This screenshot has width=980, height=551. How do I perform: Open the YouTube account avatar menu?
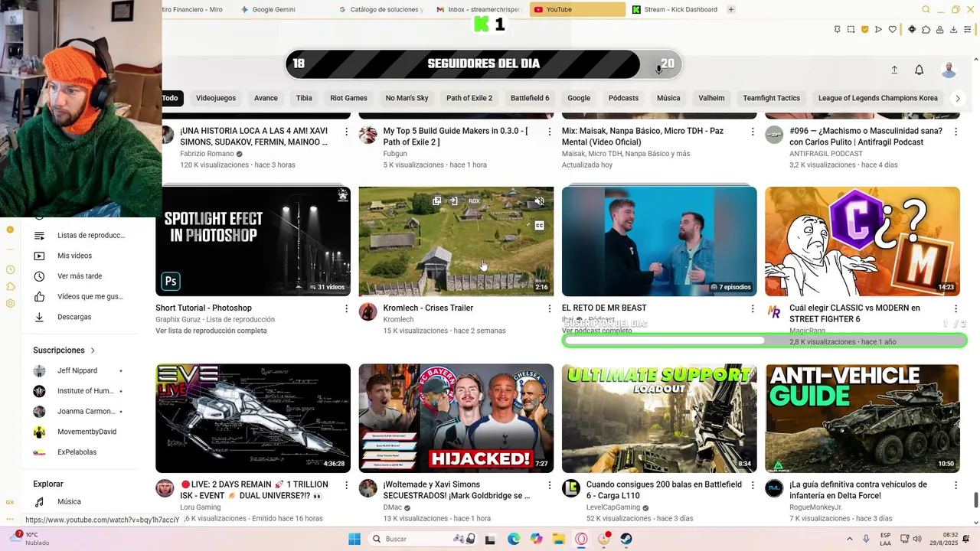[949, 70]
